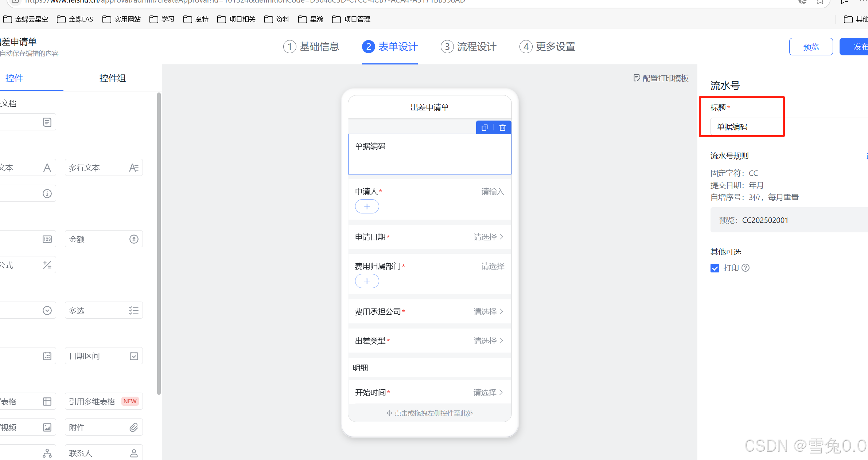This screenshot has width=868, height=460.
Task: Click the plus button under 费用归属部门
Action: pyautogui.click(x=367, y=281)
